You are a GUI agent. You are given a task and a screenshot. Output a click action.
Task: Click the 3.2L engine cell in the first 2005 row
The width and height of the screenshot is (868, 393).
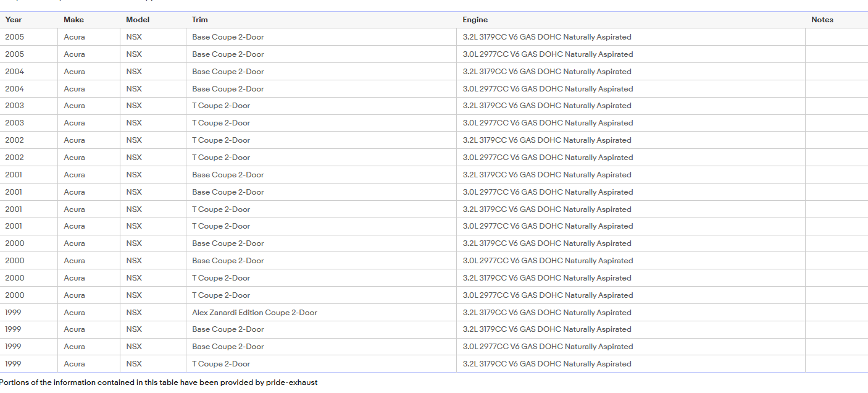546,37
